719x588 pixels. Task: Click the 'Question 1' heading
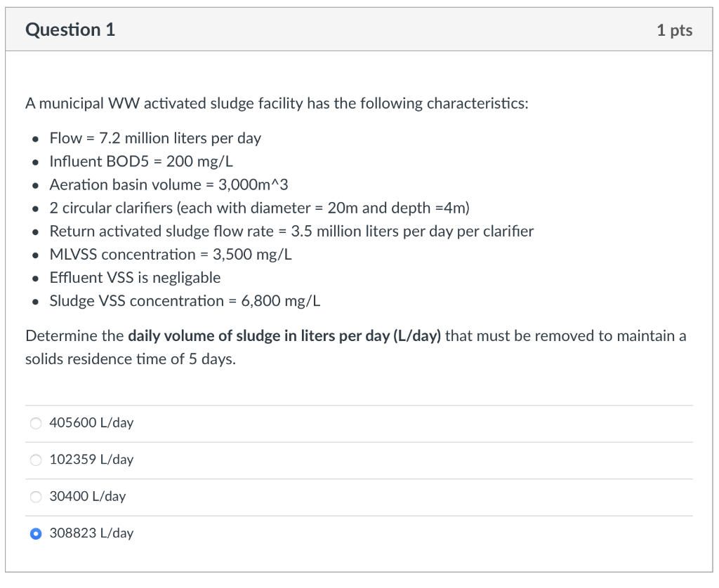click(x=70, y=29)
